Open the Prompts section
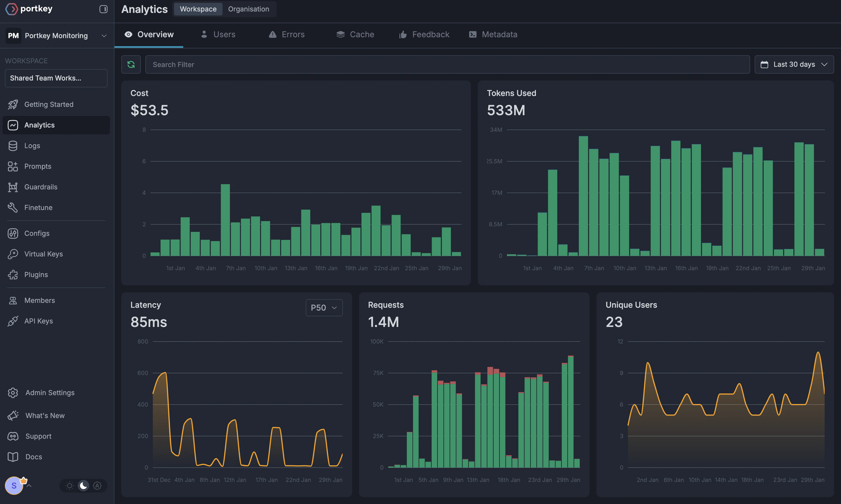This screenshot has height=504, width=841. click(x=38, y=166)
